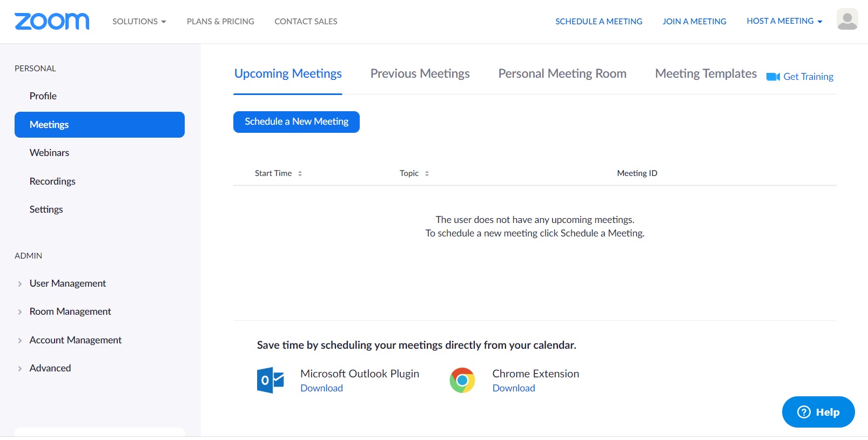This screenshot has height=440, width=868.
Task: Open Meeting Templates tab
Action: [x=706, y=74]
